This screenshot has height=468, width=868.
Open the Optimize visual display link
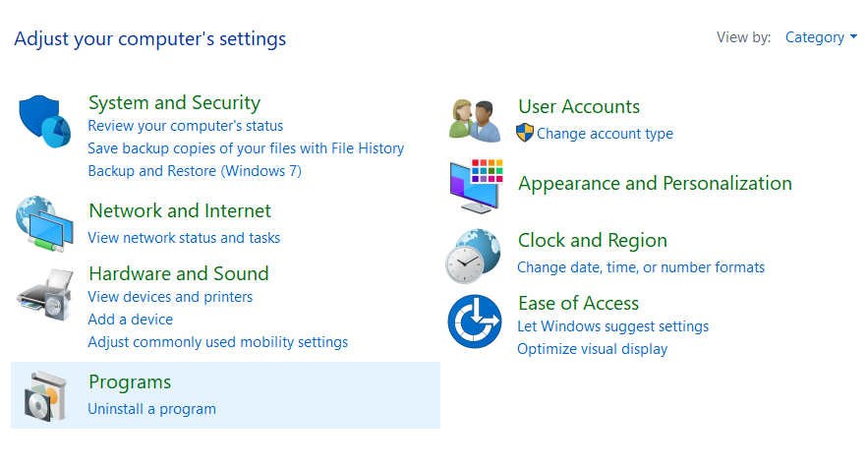coord(593,349)
